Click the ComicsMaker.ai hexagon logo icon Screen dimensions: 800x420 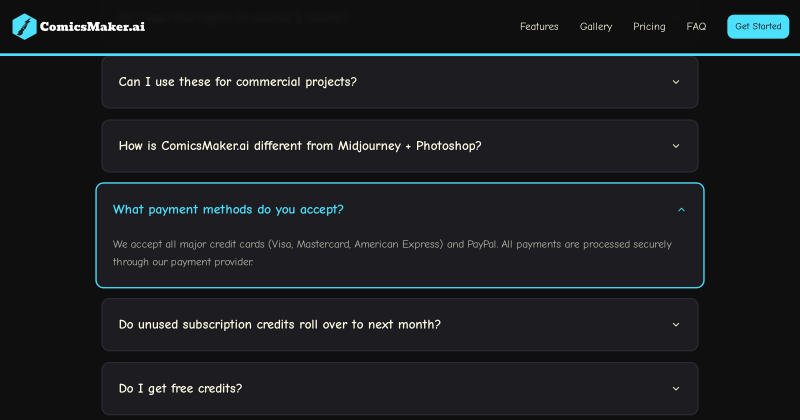[24, 27]
